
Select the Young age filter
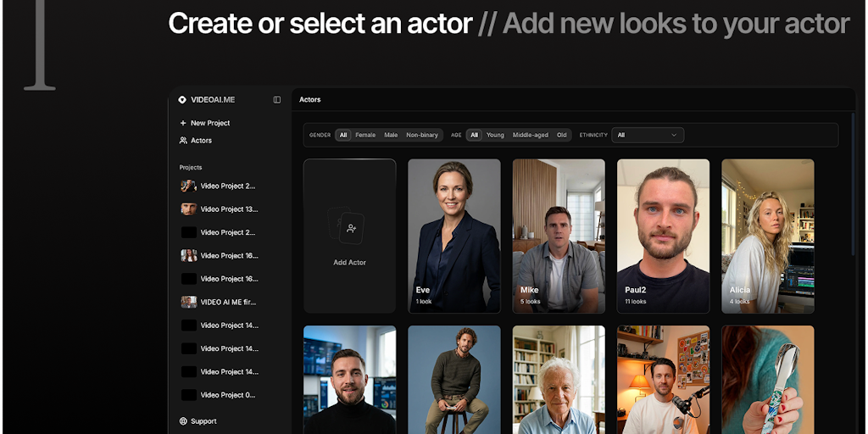495,135
